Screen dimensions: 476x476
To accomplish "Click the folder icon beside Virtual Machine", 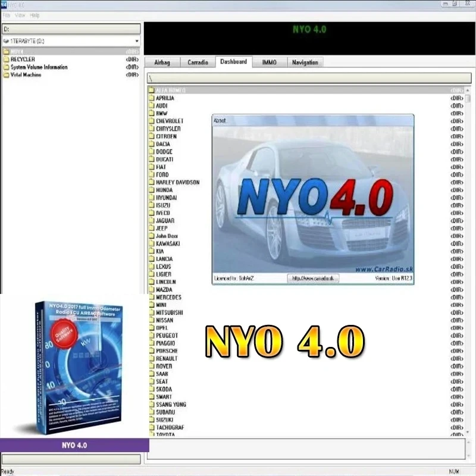I will coord(5,74).
